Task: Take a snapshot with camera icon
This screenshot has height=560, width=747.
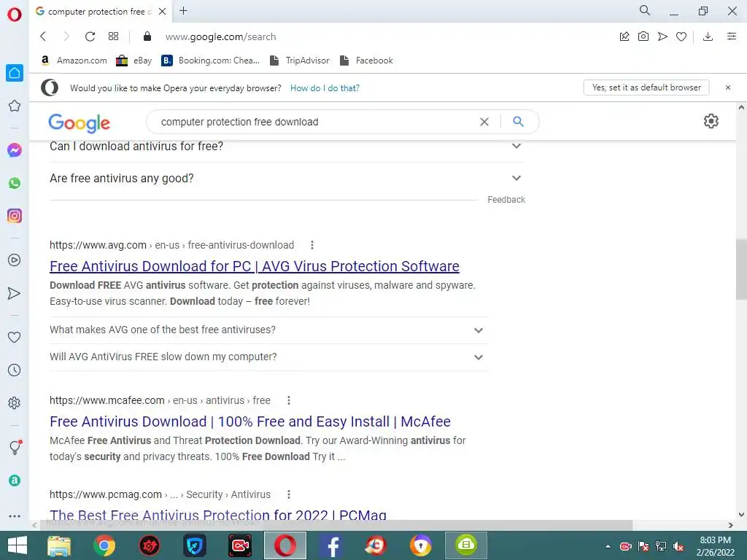Action: (643, 36)
